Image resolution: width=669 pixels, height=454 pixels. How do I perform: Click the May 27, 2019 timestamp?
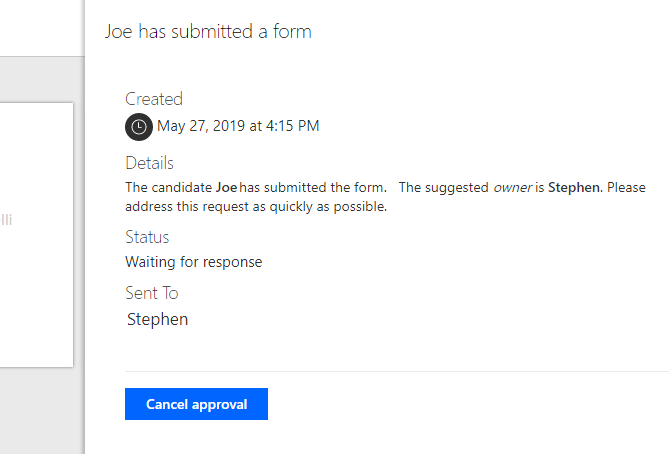point(238,126)
